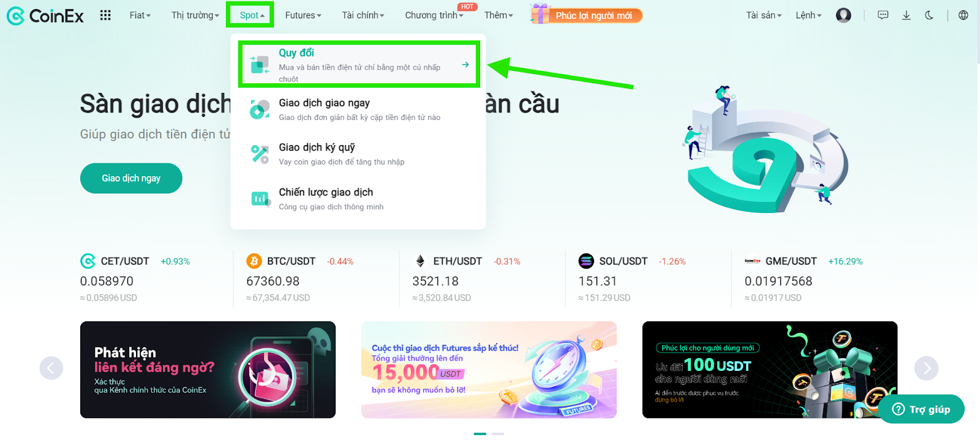The height and width of the screenshot is (448, 980).
Task: Click the Solana icon for SOL/USDT
Action: 586,261
